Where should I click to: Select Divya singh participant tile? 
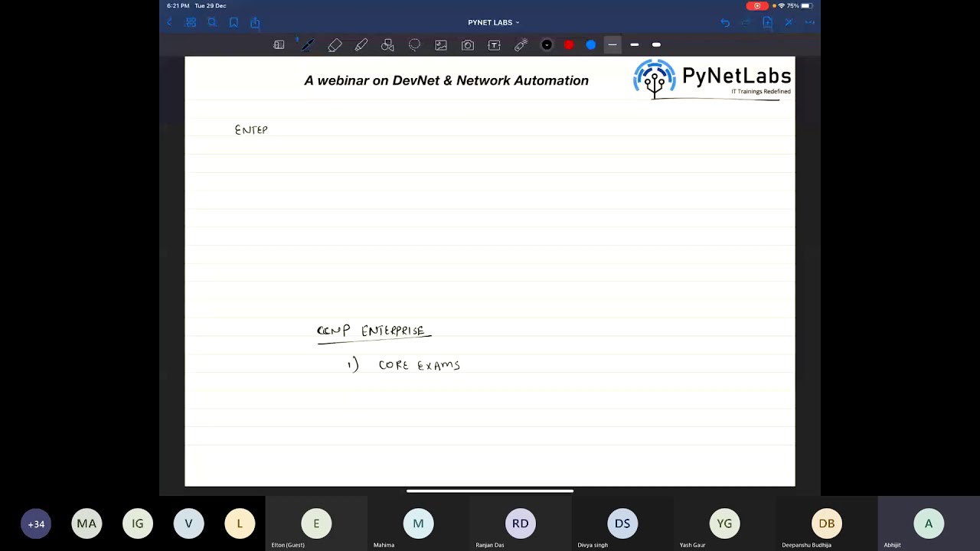pyautogui.click(x=622, y=523)
